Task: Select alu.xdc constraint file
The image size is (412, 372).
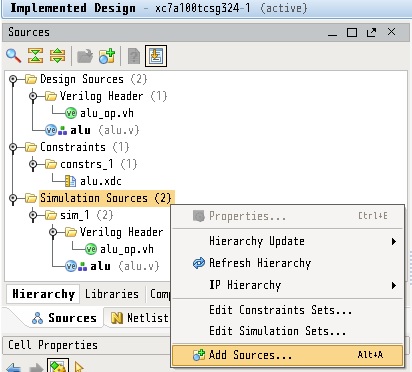Action: [x=101, y=181]
